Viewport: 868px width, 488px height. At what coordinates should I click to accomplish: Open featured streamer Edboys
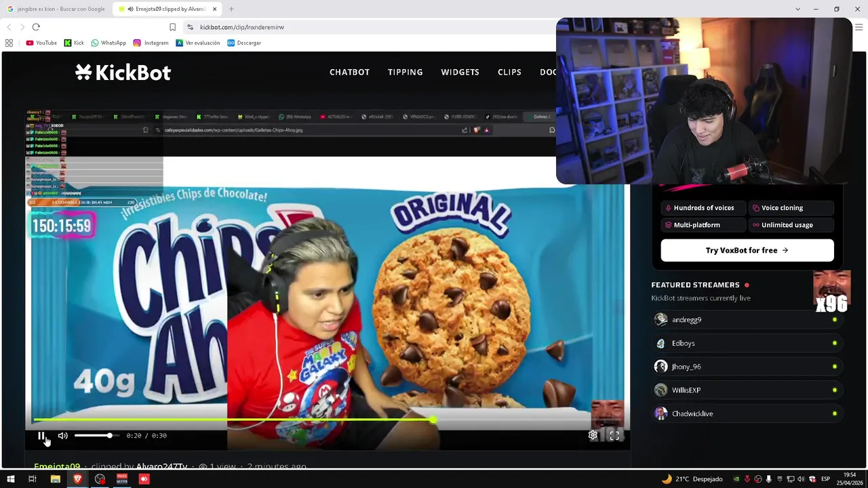coord(747,344)
